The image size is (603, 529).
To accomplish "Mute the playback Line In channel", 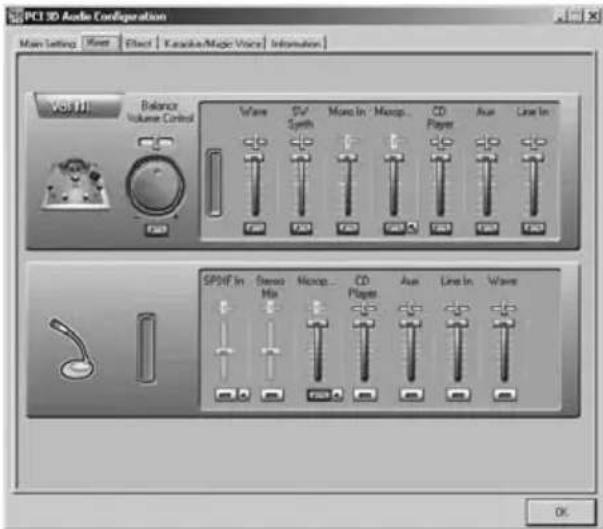I will [533, 228].
